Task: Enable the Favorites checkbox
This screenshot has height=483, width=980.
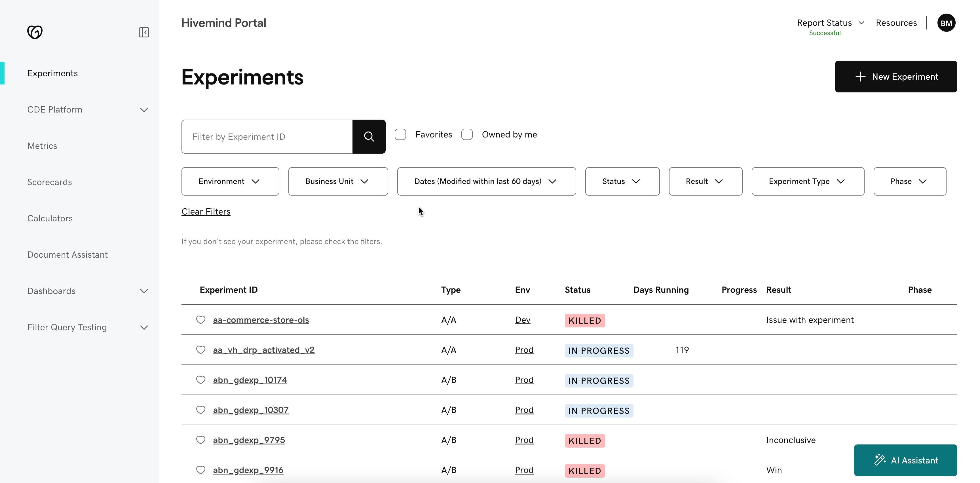Action: click(400, 135)
